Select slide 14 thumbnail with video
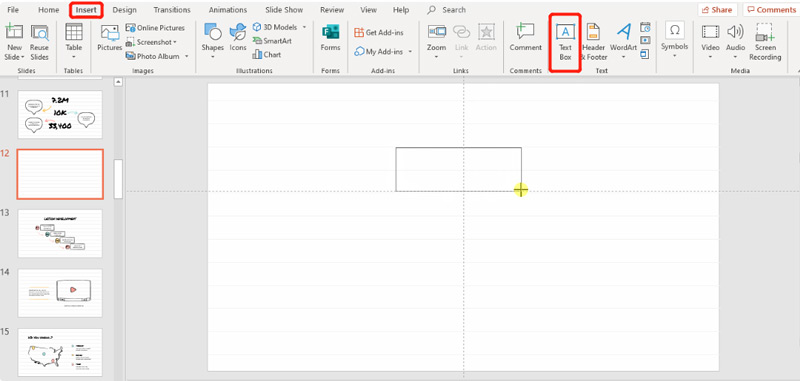Image resolution: width=800 pixels, height=381 pixels. coord(60,293)
